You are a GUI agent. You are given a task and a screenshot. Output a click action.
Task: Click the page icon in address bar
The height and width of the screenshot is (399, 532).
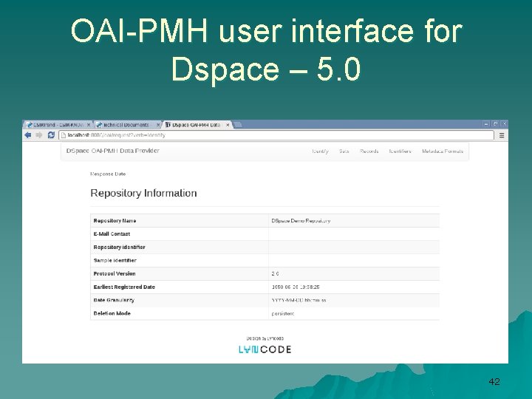[x=63, y=135]
